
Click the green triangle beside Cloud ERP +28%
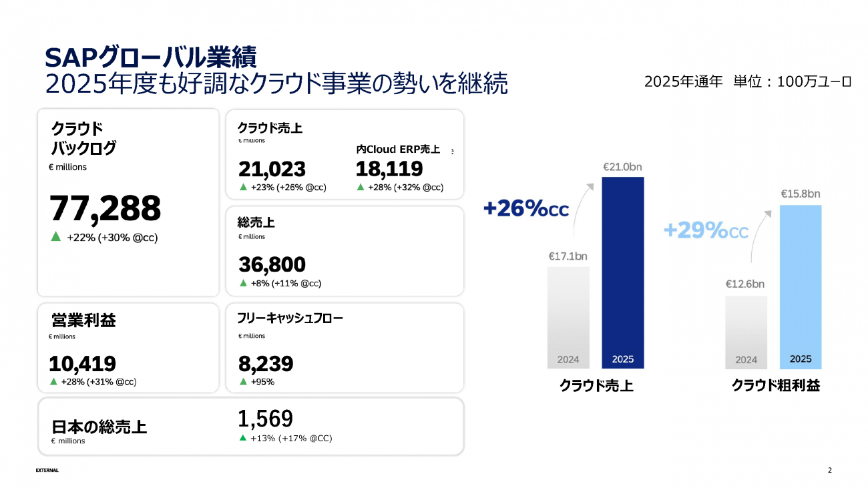361,188
